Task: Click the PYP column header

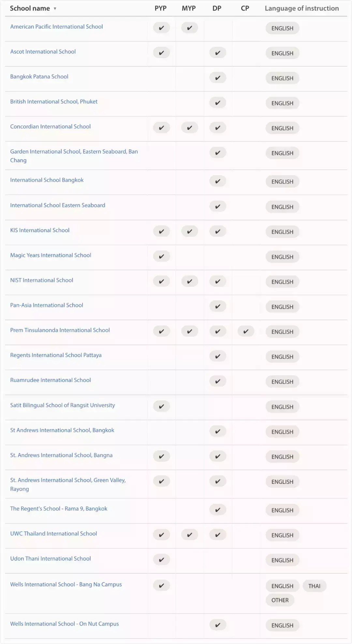Action: [160, 8]
